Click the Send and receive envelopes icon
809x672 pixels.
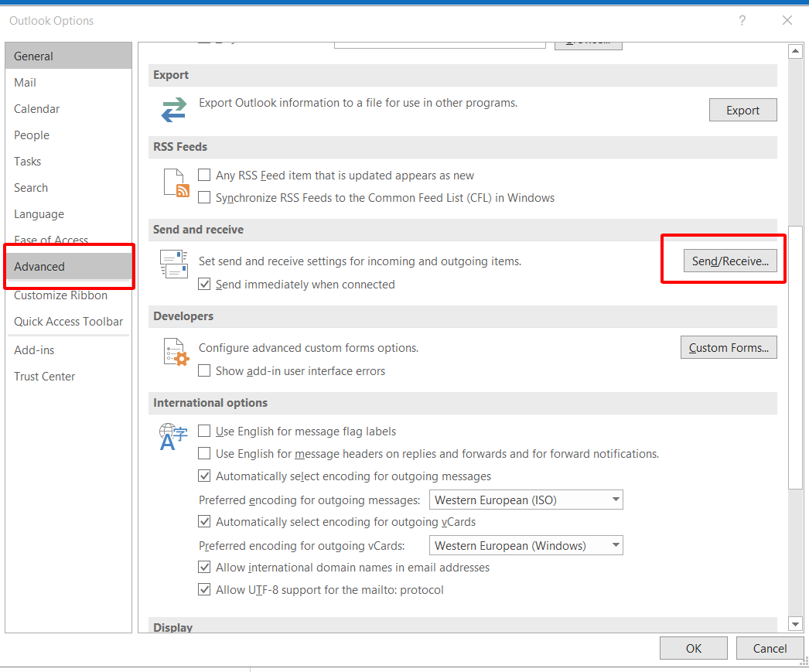174,264
